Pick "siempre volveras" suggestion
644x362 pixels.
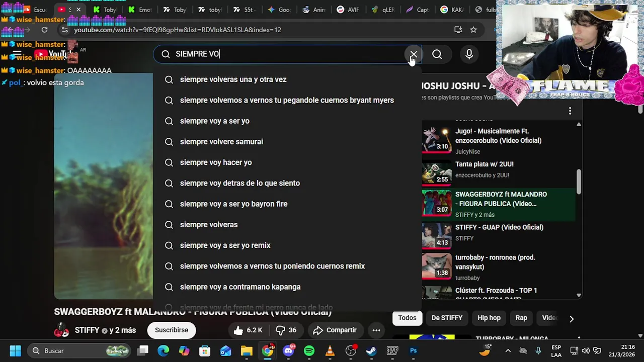pos(287,225)
